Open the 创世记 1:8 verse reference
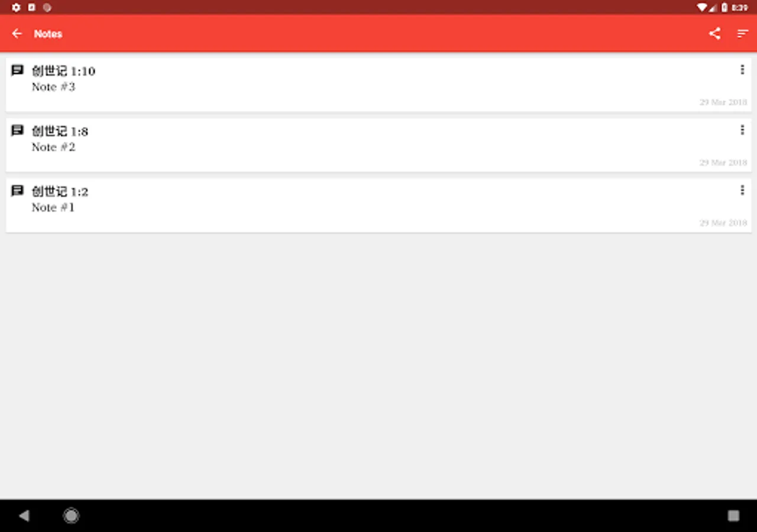The width and height of the screenshot is (757, 532). (60, 131)
